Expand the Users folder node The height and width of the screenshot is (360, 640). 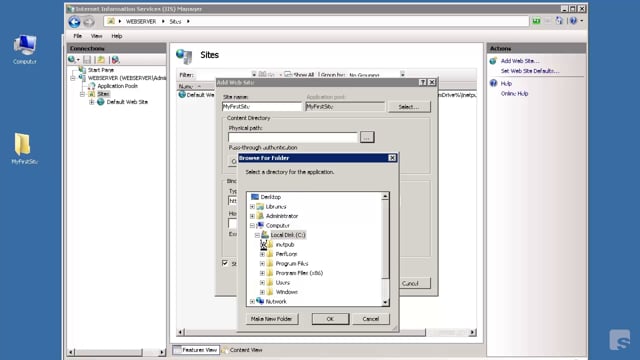[262, 282]
